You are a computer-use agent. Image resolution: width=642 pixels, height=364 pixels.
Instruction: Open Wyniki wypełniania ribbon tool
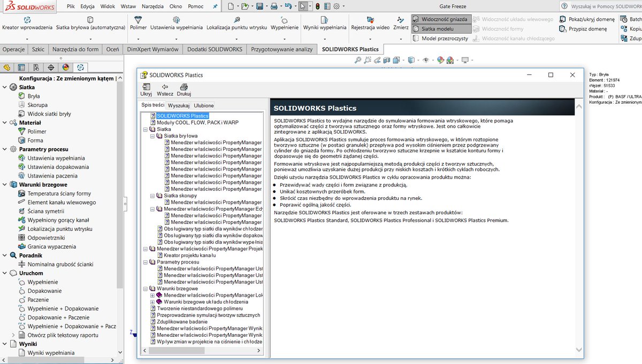pos(325,23)
